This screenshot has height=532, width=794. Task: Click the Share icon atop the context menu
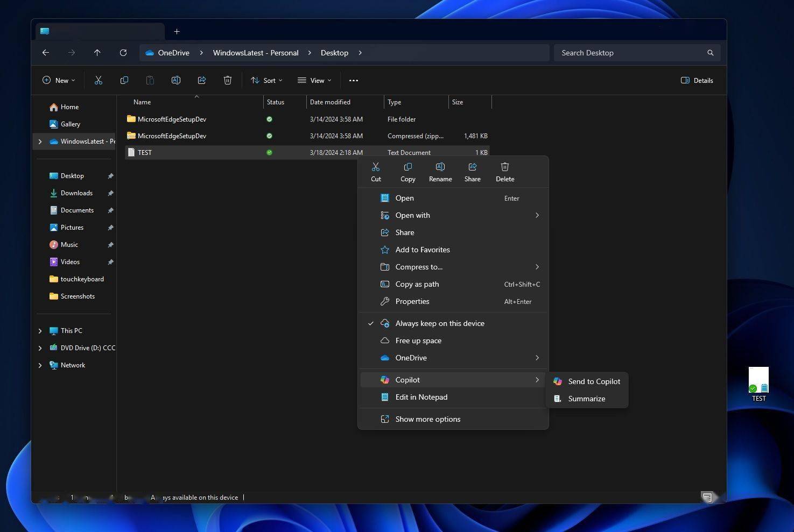pos(473,167)
